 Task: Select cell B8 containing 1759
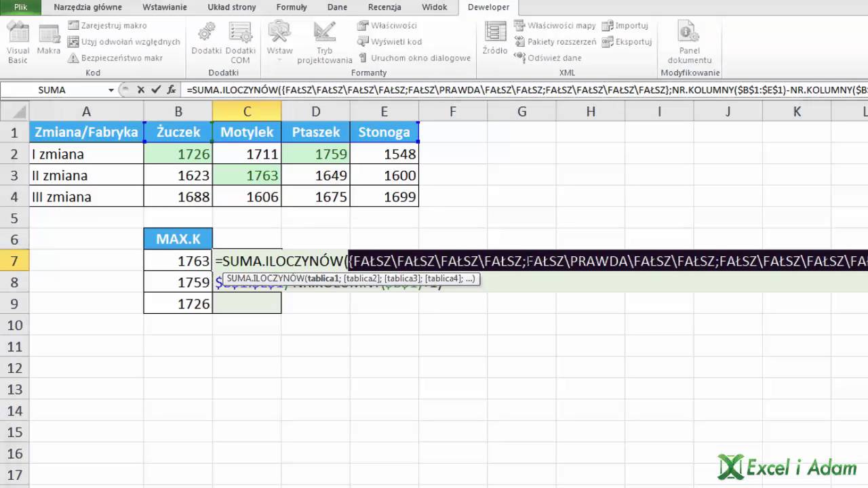(178, 282)
